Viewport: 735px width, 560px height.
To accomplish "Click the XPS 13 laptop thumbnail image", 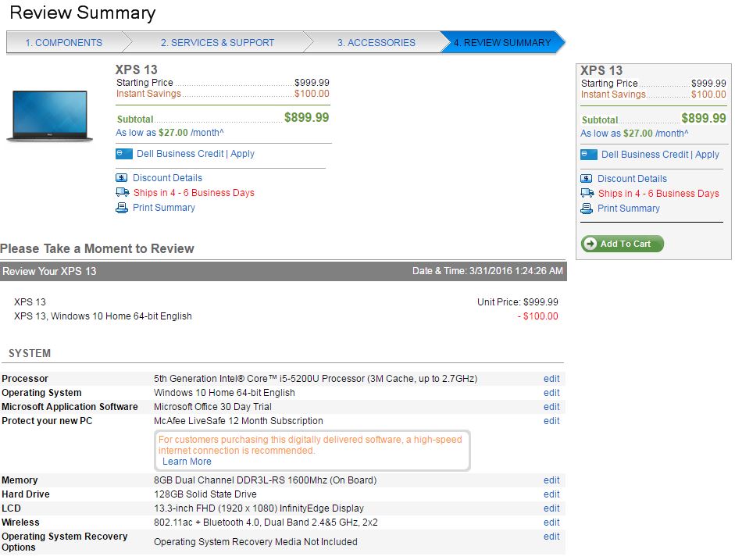I will [x=50, y=116].
